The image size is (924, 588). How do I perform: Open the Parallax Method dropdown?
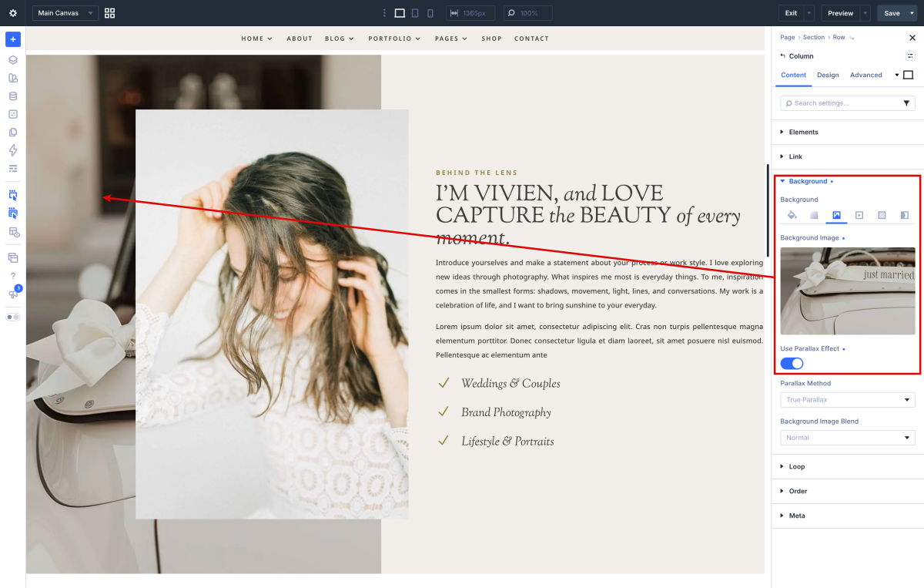coord(848,400)
